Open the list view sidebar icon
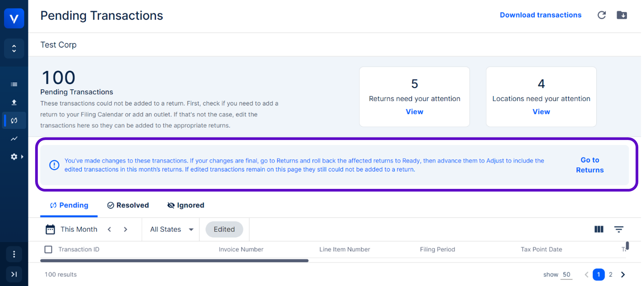The image size is (644, 286). pos(14,84)
